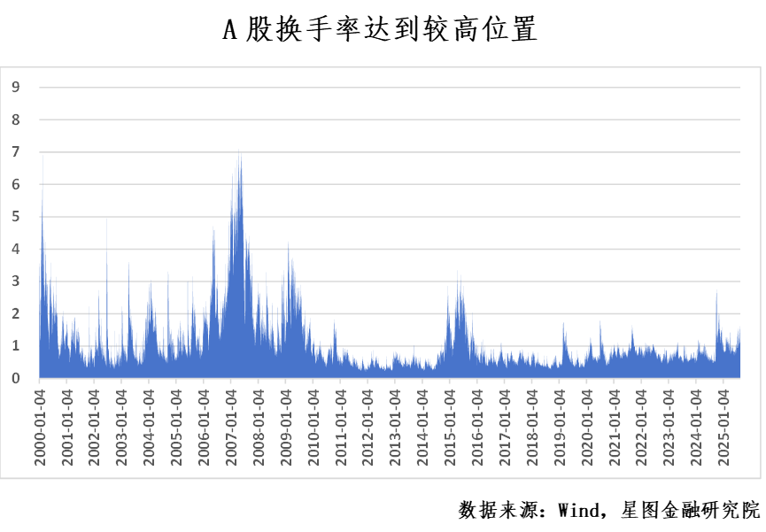The image size is (766, 532).
Task: Click the x-axis date 2002-01-04
Action: pos(94,428)
